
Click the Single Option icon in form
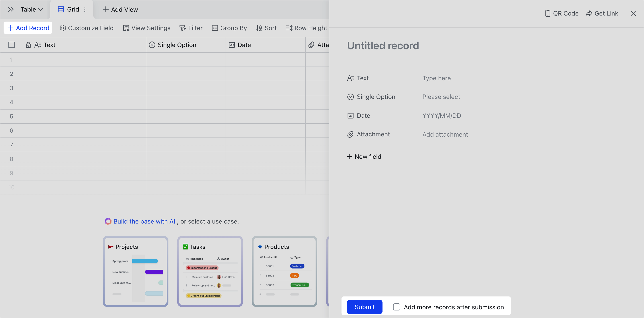[x=351, y=97]
